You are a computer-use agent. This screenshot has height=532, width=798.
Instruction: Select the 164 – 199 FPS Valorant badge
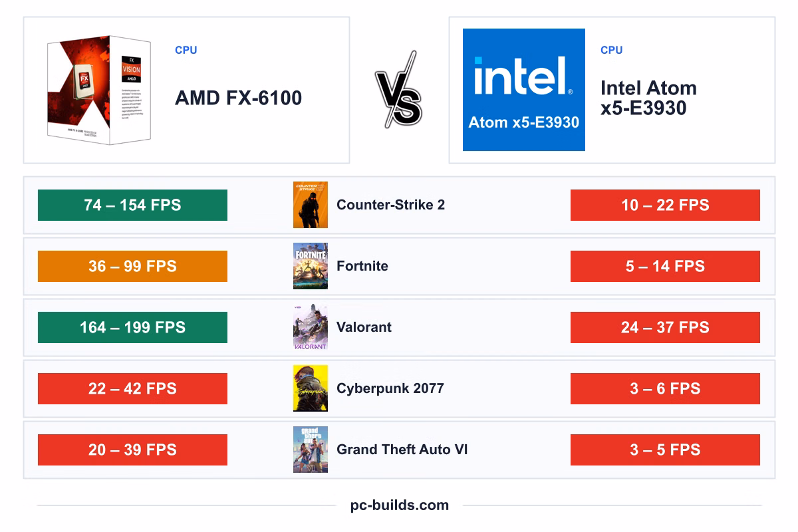tap(132, 327)
